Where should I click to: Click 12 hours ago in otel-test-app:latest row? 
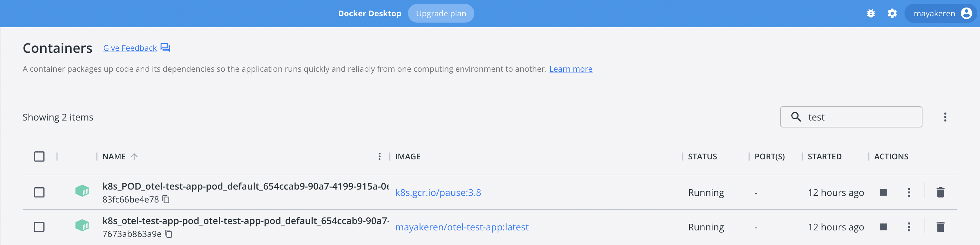[x=836, y=227]
